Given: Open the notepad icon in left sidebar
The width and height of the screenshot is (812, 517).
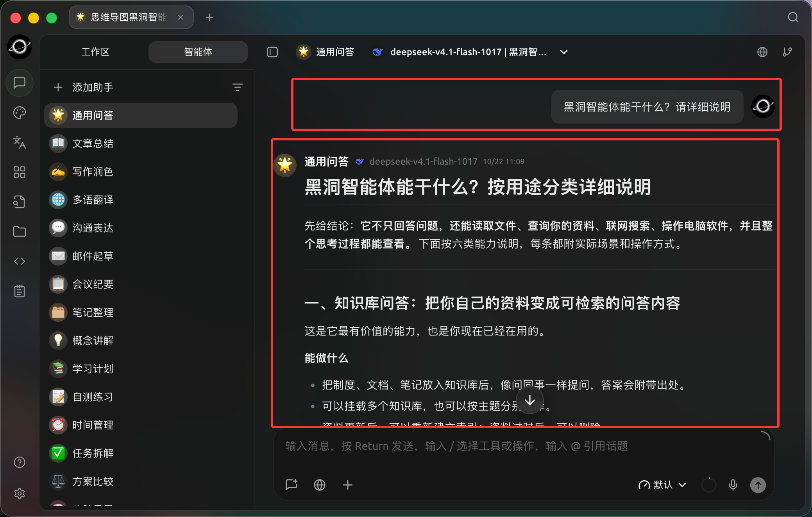Looking at the screenshot, I should point(20,291).
